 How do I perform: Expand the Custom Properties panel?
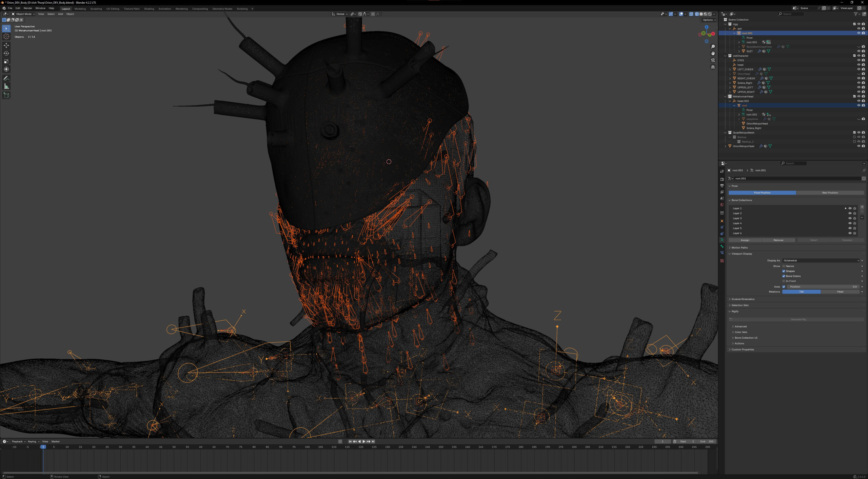(742, 350)
